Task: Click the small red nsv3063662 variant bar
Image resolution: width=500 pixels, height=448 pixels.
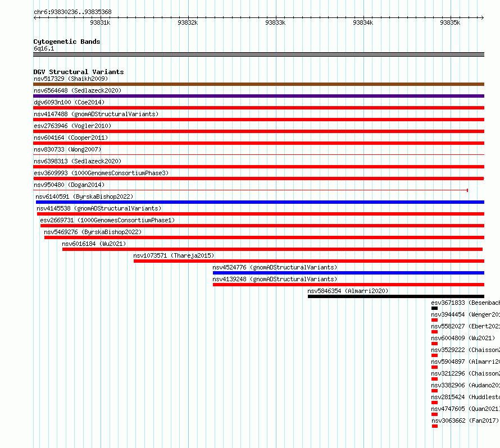Action: click(435, 426)
